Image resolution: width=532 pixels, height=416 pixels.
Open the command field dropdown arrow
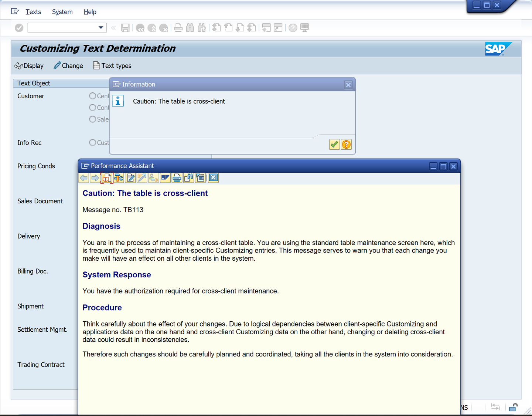point(101,28)
